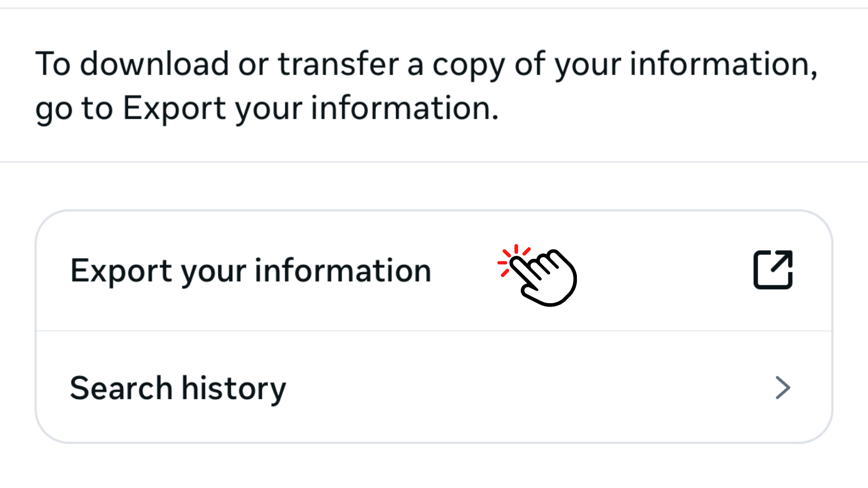This screenshot has width=868, height=488.
Task: Open the external link icon for Export
Action: 773,270
